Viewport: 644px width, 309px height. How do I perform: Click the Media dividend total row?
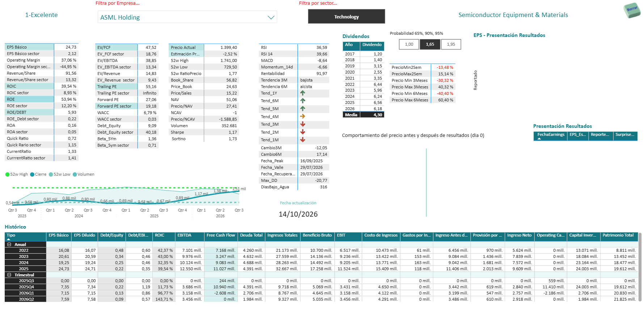(363, 115)
